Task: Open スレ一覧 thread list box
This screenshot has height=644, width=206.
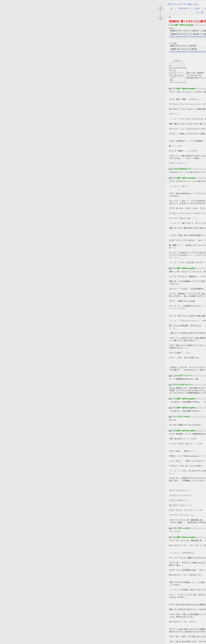Action: 199,12
